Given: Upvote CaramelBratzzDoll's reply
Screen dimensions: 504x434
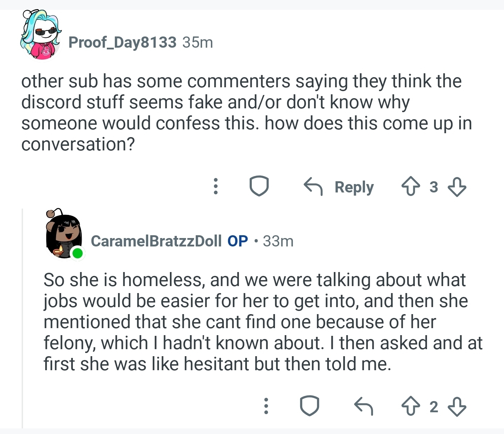Looking at the screenshot, I should pyautogui.click(x=410, y=406).
